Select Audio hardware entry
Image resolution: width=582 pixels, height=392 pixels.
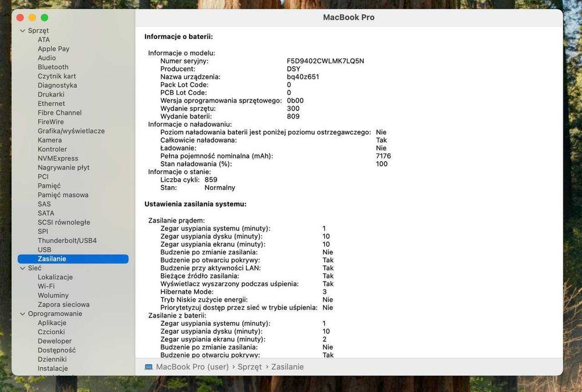coord(47,58)
